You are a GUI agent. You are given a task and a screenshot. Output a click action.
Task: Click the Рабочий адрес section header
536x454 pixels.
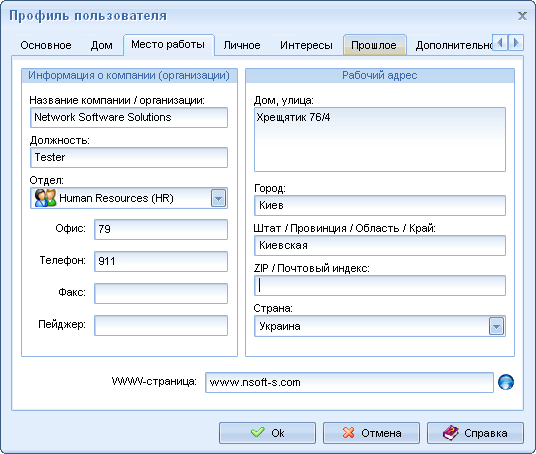(380, 75)
